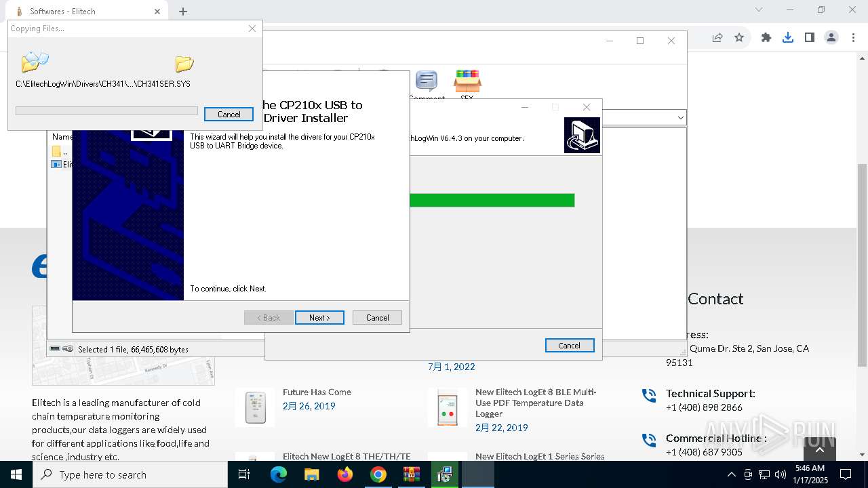This screenshot has height=488, width=868.
Task: Click the key password icon in WinRAR status bar
Action: tap(68, 348)
